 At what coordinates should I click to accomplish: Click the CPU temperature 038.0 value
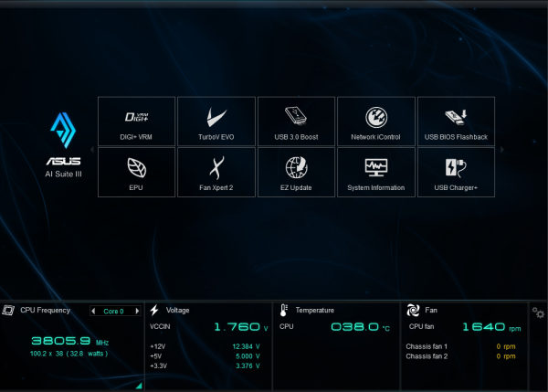pos(360,327)
